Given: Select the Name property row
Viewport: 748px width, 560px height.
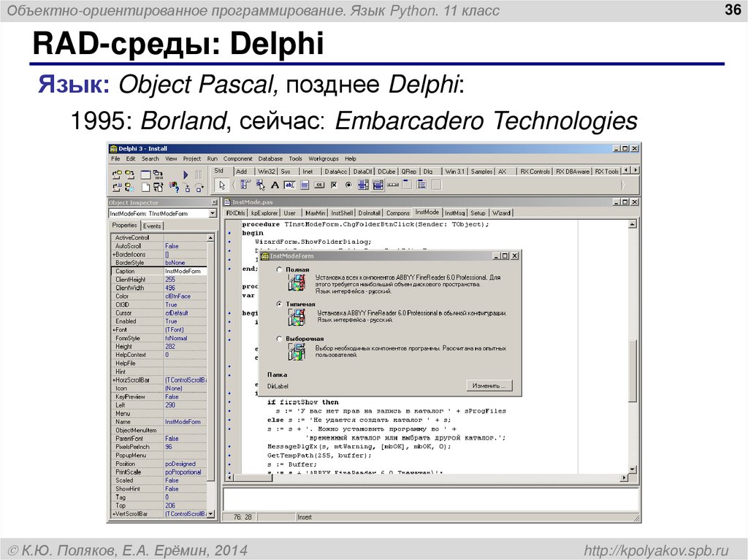Looking at the screenshot, I should (159, 422).
